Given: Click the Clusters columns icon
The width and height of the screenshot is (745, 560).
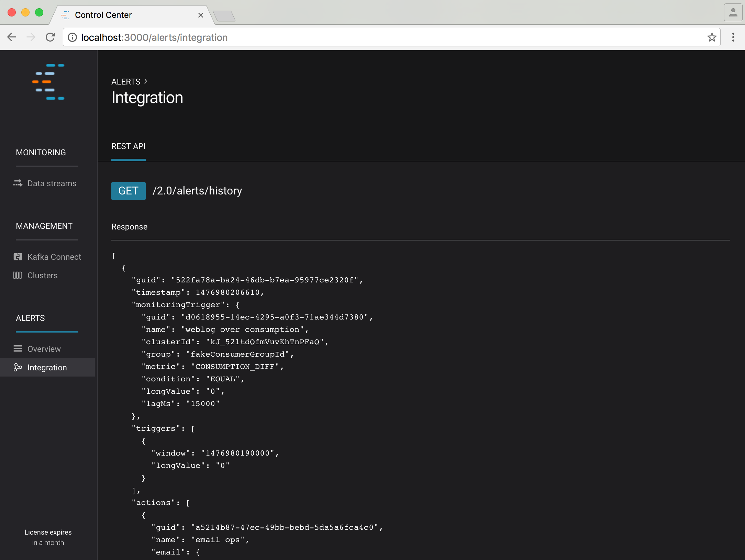Looking at the screenshot, I should coord(18,275).
